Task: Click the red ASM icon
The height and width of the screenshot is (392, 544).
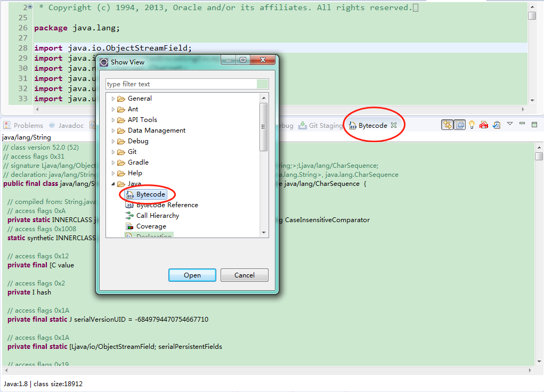Action: (x=484, y=125)
